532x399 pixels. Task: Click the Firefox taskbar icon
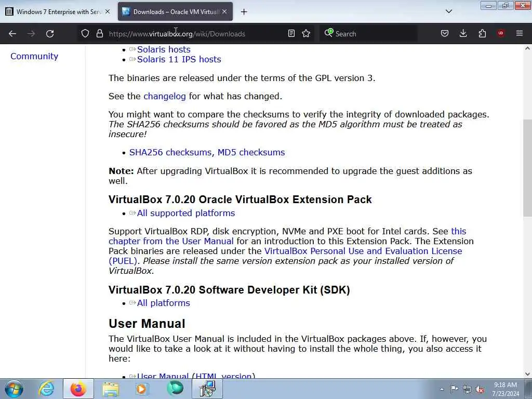coord(78,389)
